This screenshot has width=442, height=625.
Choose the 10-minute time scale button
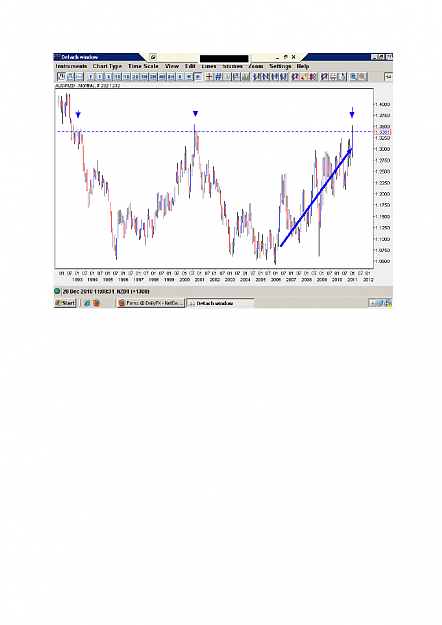[x=118, y=77]
